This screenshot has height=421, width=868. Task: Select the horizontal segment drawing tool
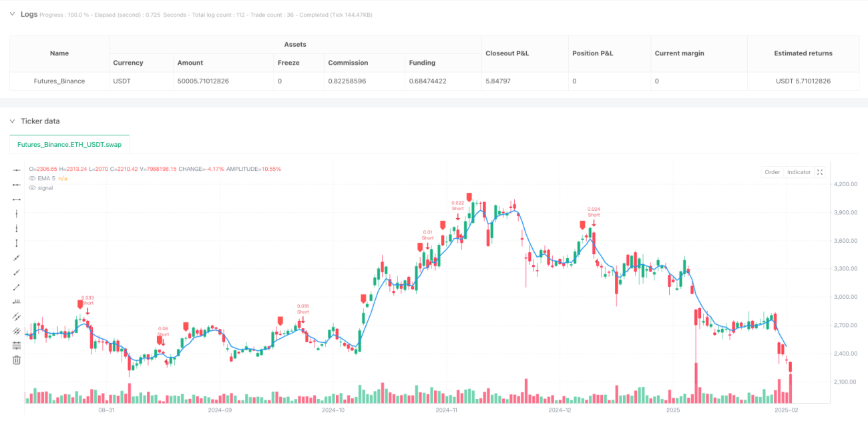[17, 199]
